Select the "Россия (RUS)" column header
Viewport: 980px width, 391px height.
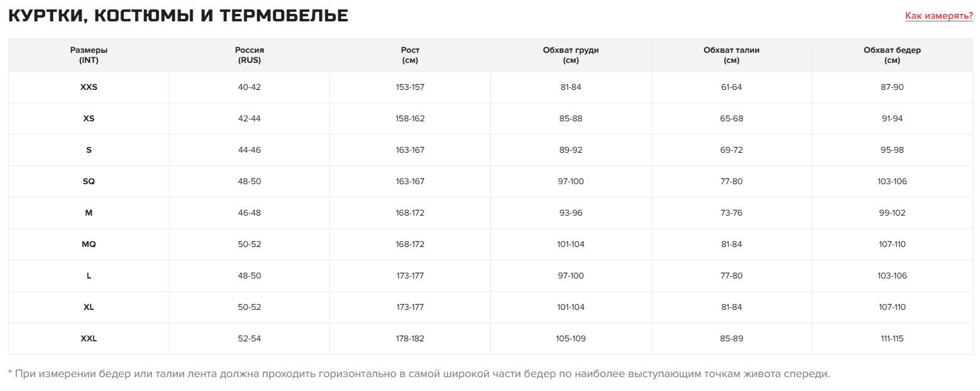tap(249, 55)
